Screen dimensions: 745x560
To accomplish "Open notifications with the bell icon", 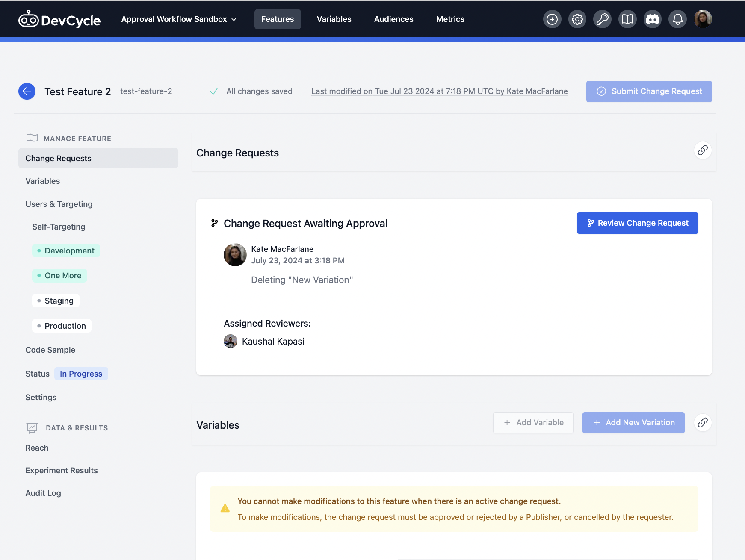I will click(x=677, y=19).
